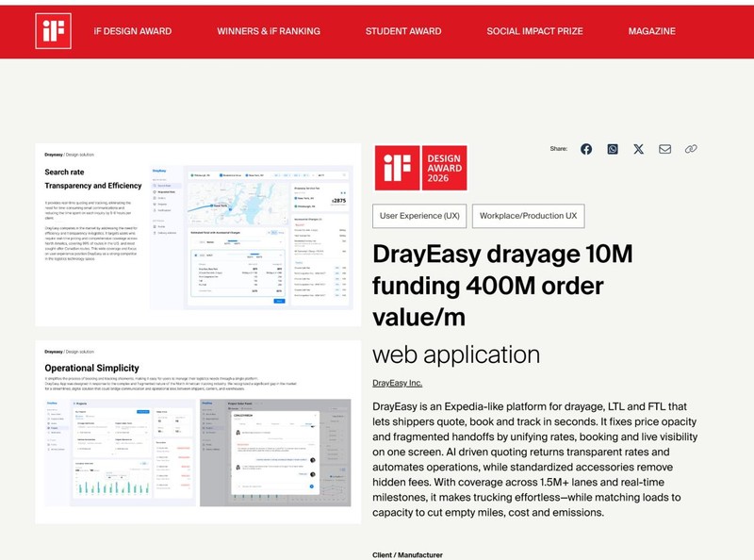Viewport: 754px width, 560px height.
Task: Click the iF logo in the header
Action: 54,31
